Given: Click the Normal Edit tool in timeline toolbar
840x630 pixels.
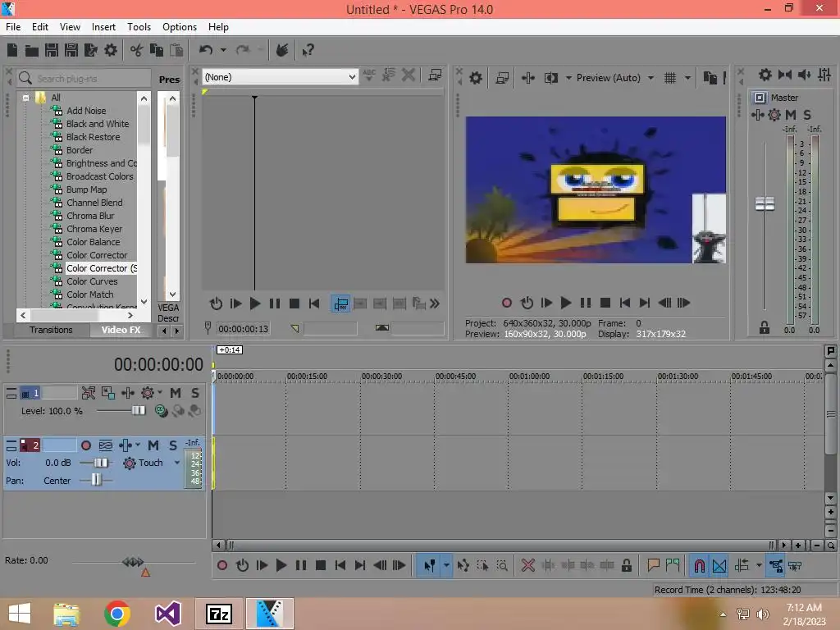Looking at the screenshot, I should pyautogui.click(x=429, y=565).
